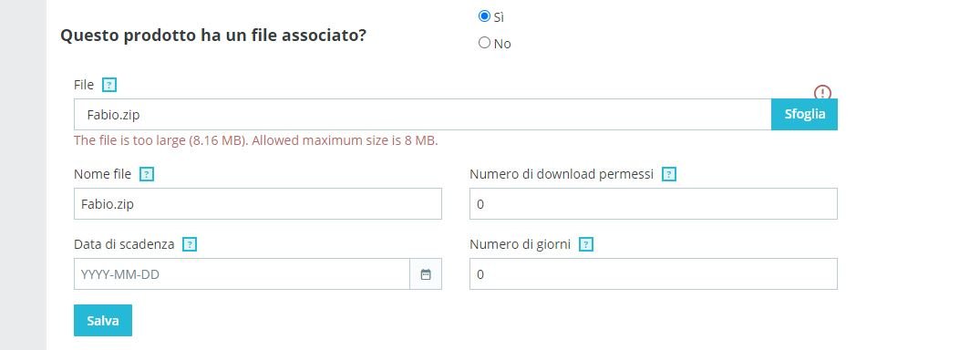This screenshot has width=980, height=350.
Task: Click the Sì option label text
Action: pyautogui.click(x=499, y=17)
